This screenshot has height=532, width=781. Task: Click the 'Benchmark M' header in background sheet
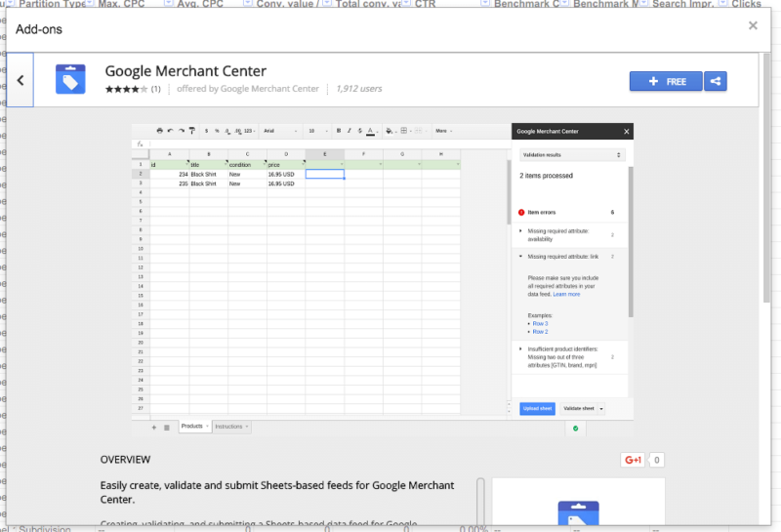606,4
